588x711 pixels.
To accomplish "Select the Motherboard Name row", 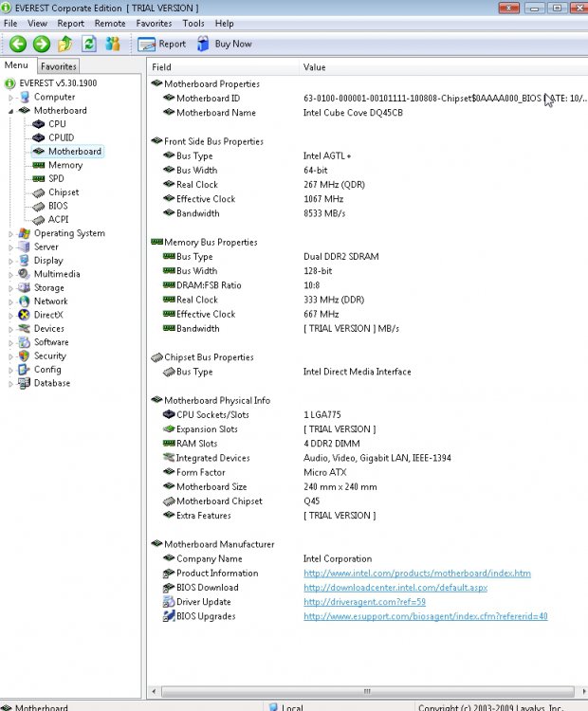I will (x=368, y=113).
